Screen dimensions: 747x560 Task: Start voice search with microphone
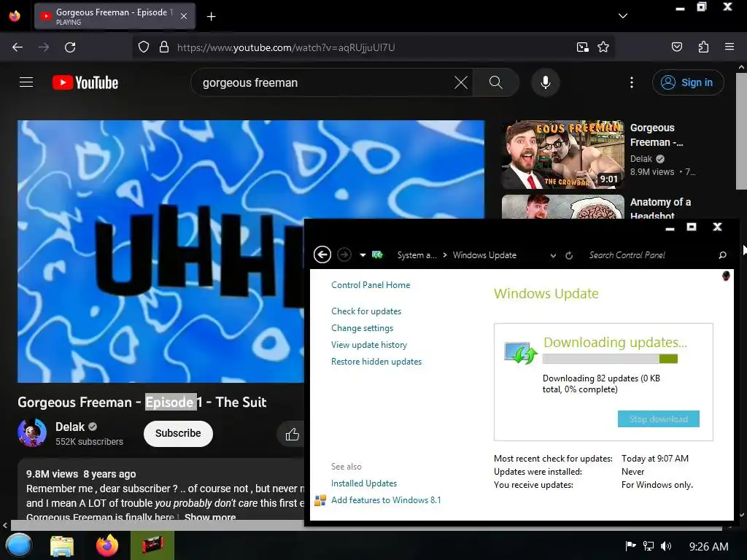click(546, 82)
